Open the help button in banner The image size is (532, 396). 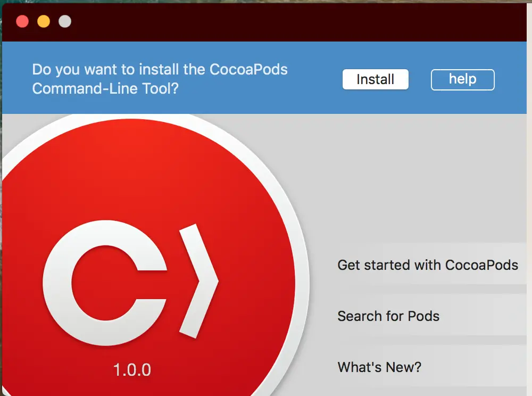(x=462, y=80)
